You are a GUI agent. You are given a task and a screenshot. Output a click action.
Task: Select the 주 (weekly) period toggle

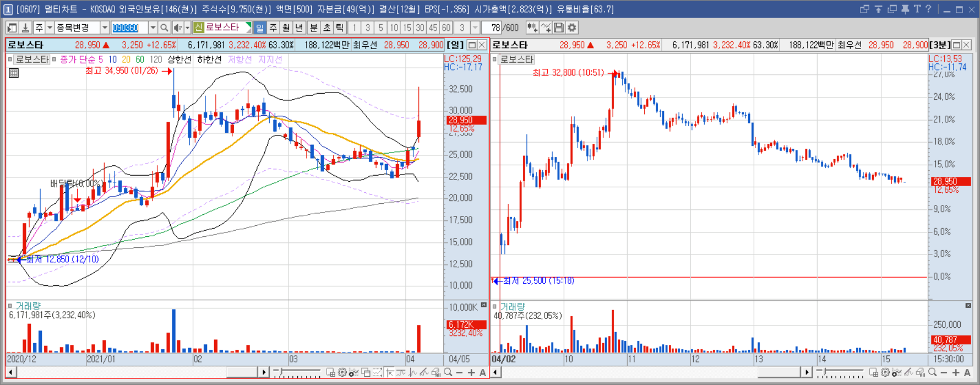tap(273, 28)
